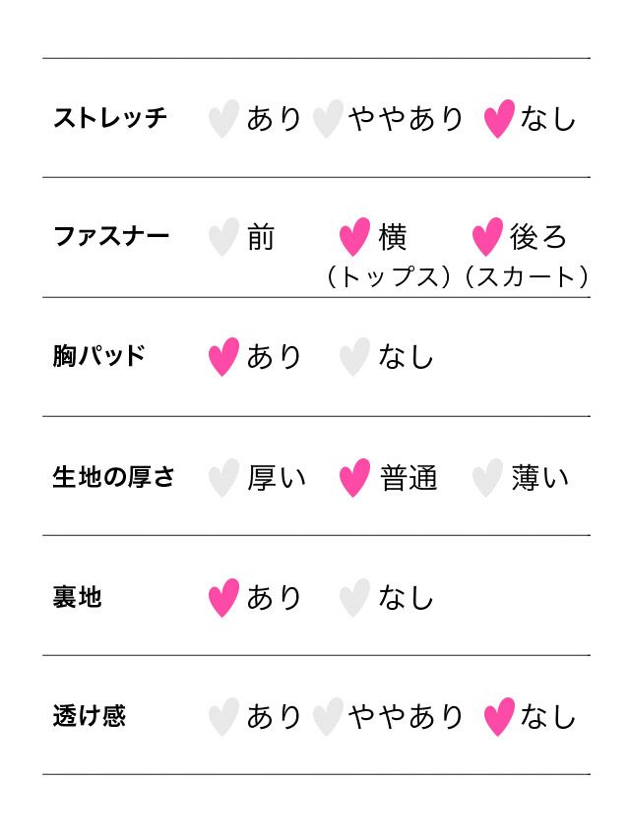Click the ファスナー row label
The width and height of the screenshot is (630, 840).
tap(111, 237)
